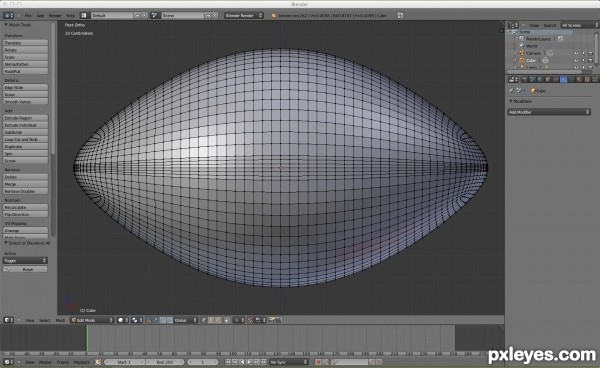The image size is (600, 368).
Task: Open the pivot point selector icon
Action: coord(137,320)
